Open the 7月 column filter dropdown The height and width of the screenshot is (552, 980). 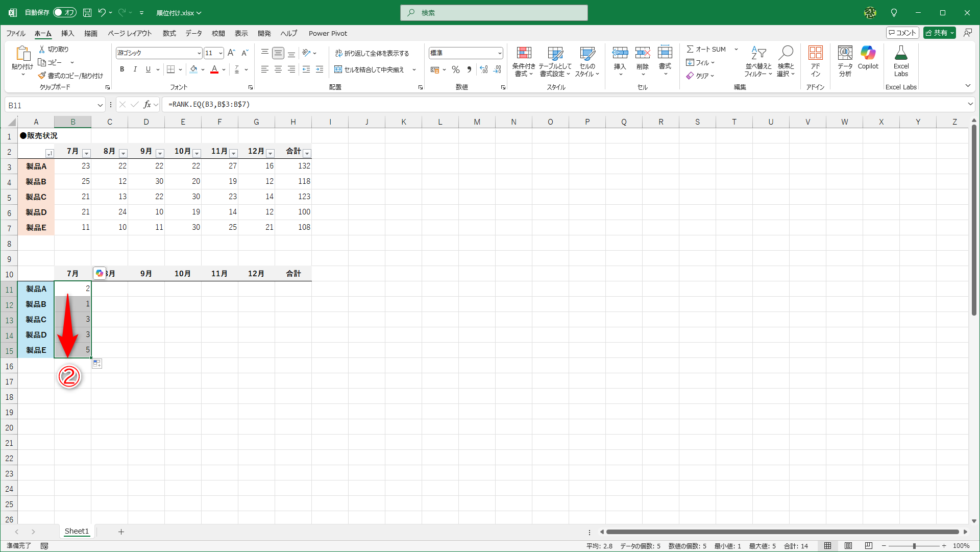point(86,153)
